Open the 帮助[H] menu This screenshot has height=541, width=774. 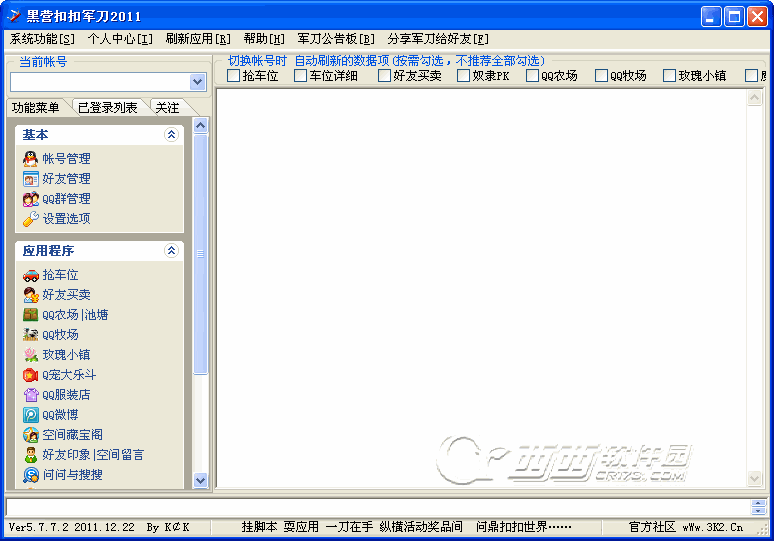coord(264,39)
